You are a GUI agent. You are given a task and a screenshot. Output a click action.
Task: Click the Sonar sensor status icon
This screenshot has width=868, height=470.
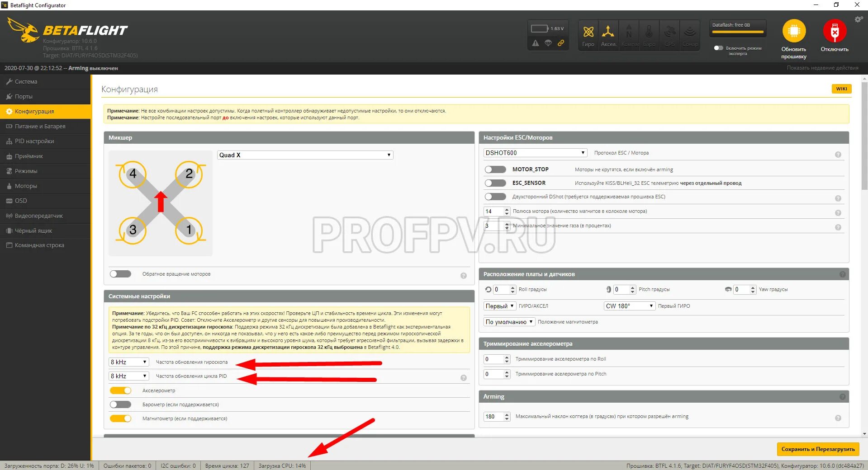pos(690,35)
